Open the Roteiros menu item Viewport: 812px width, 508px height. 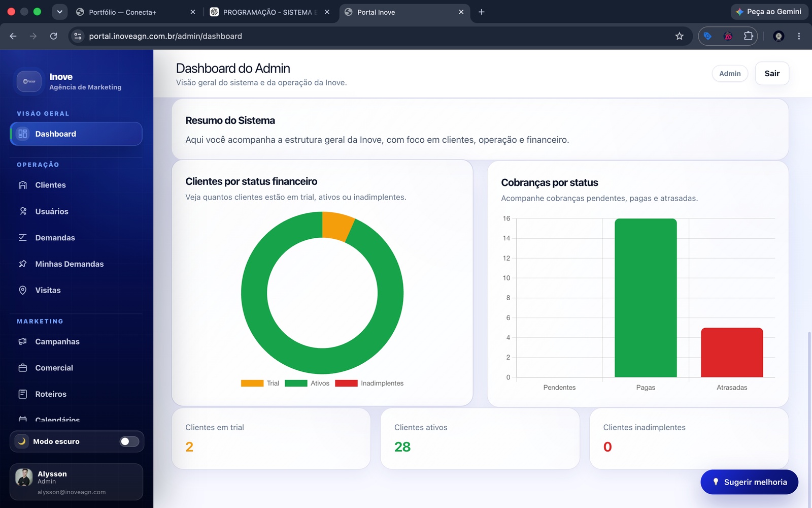tap(76, 394)
